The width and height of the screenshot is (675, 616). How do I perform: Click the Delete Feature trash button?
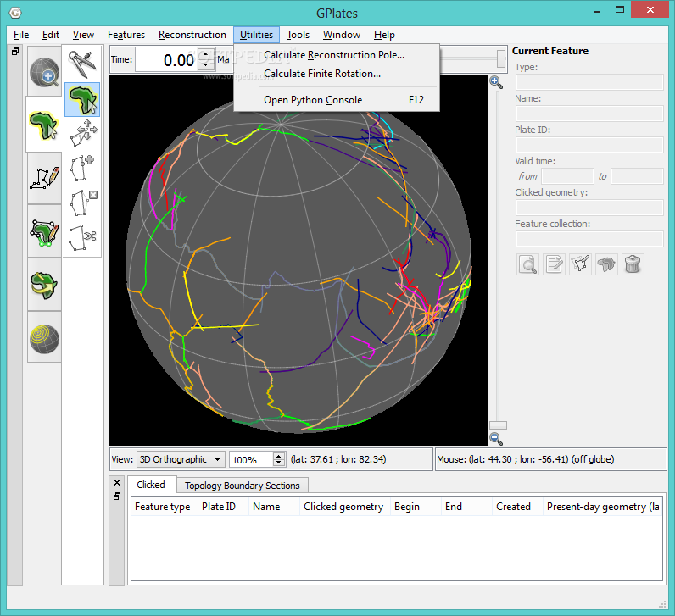coord(633,264)
